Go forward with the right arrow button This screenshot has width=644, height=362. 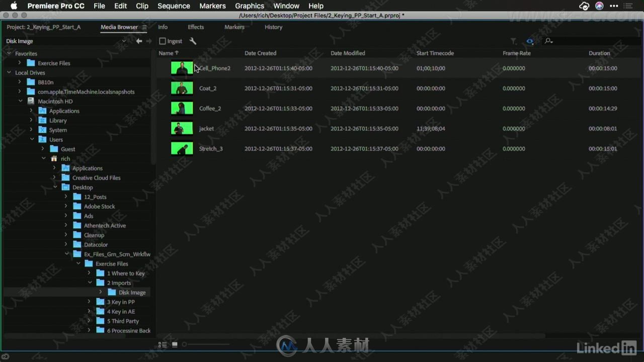coord(149,41)
